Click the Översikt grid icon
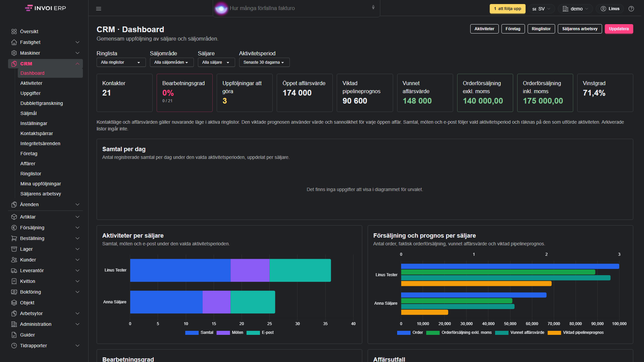644x362 pixels. 14,32
